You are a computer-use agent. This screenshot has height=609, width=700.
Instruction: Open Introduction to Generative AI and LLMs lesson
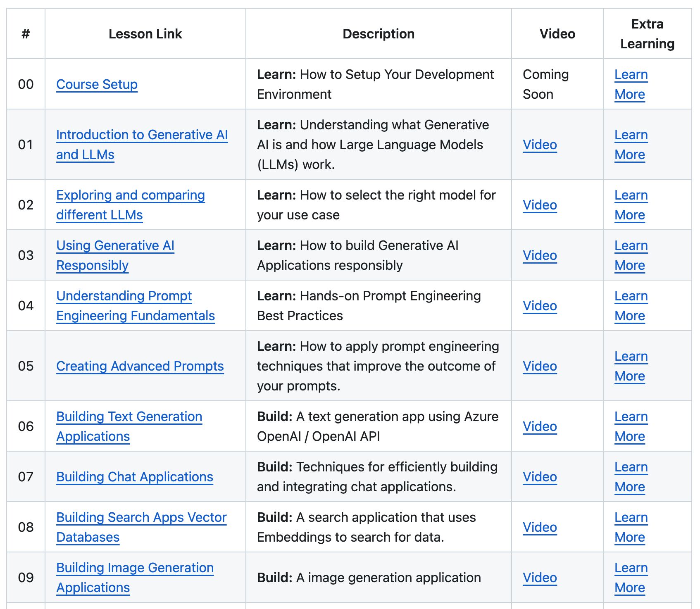142,135
